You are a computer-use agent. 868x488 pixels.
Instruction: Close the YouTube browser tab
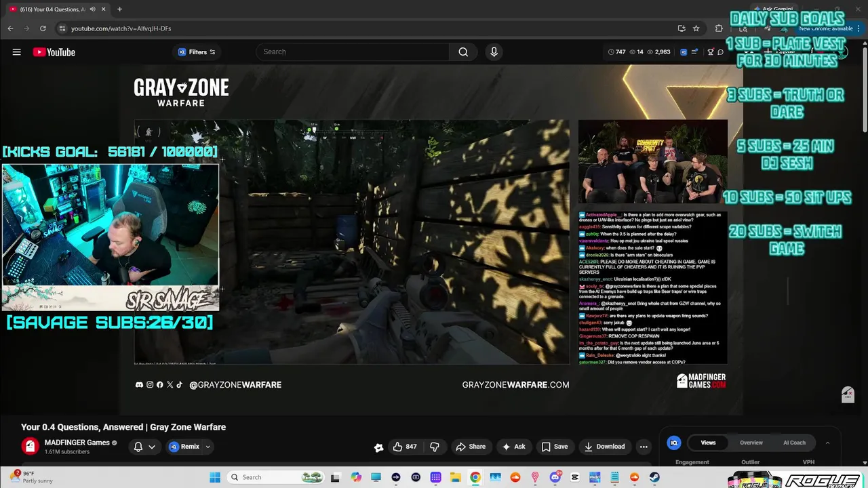click(x=103, y=9)
